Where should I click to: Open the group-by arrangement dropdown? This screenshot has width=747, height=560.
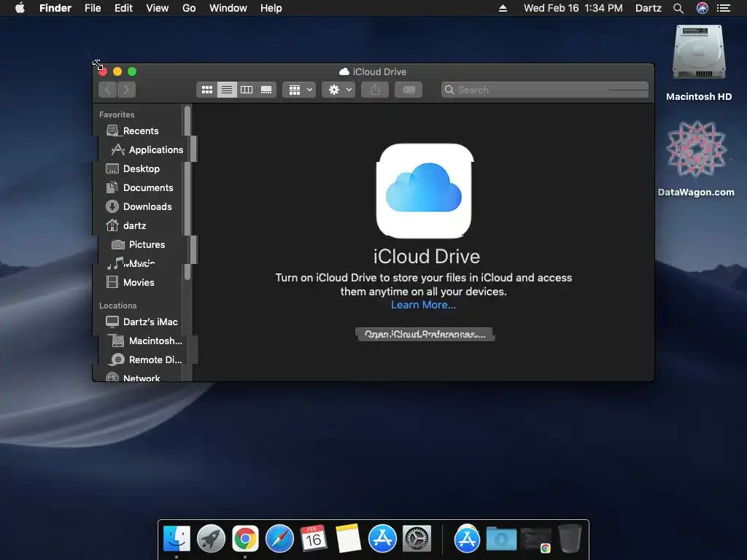pos(299,90)
